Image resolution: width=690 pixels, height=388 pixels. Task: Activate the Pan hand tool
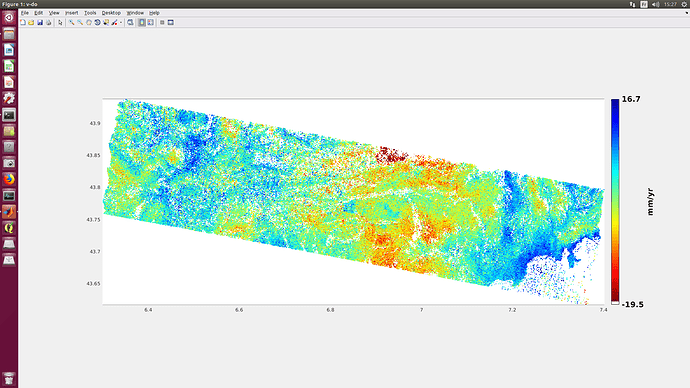pyautogui.click(x=89, y=22)
